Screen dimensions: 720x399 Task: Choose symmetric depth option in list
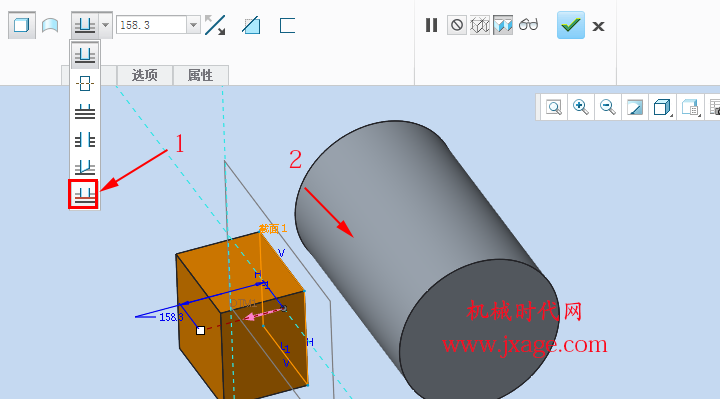coord(85,84)
